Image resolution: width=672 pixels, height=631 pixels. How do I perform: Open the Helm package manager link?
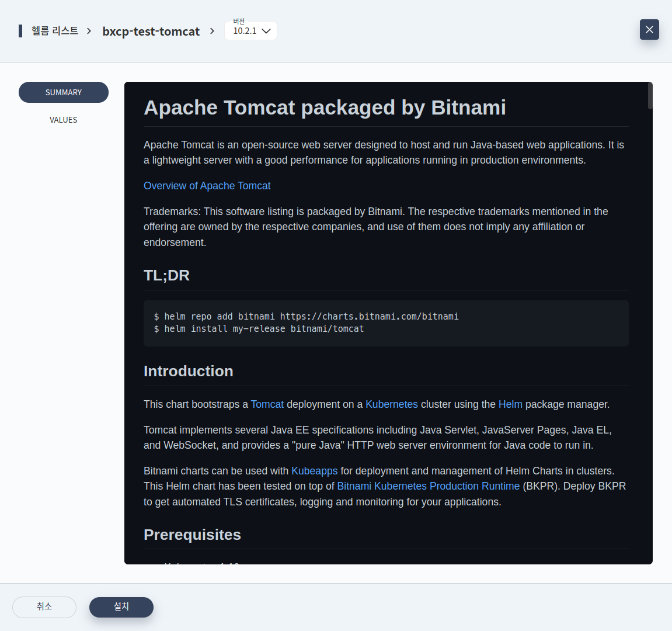tap(510, 404)
